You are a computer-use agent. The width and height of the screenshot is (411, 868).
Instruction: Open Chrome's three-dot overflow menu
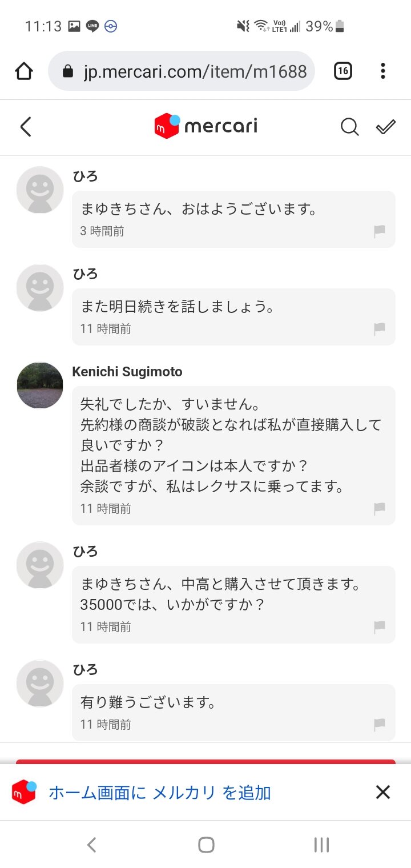(x=382, y=71)
